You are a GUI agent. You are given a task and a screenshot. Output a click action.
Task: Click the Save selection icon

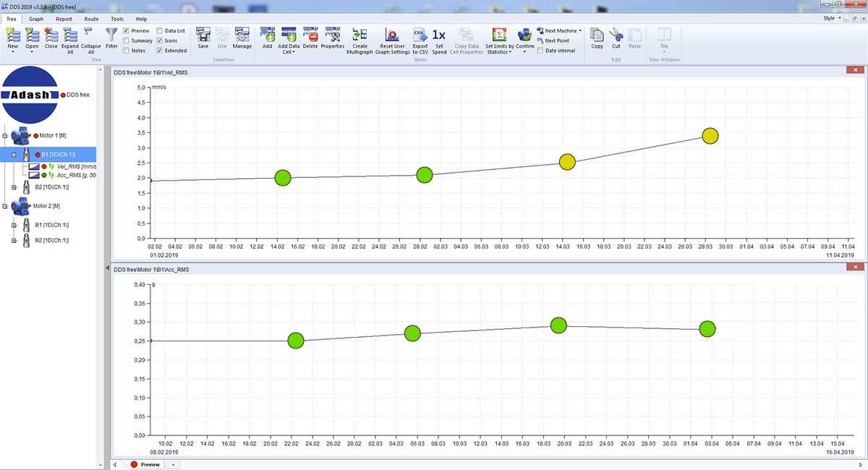coord(203,34)
